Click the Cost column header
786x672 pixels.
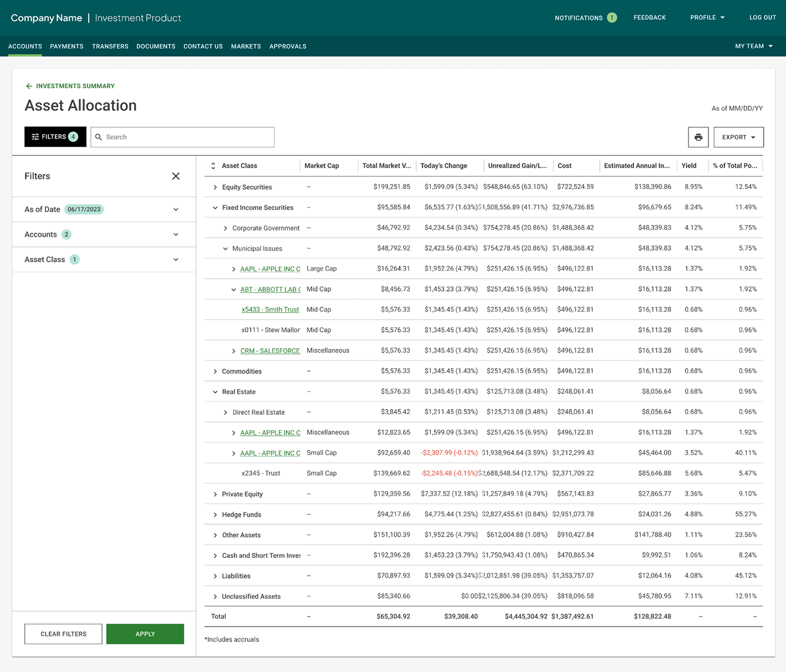564,166
